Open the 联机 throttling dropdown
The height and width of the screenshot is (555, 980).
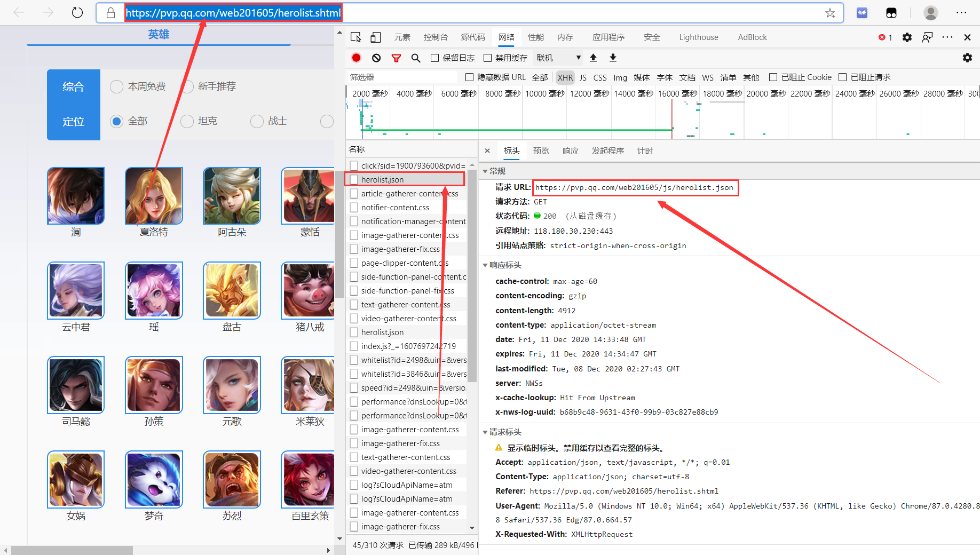(558, 58)
